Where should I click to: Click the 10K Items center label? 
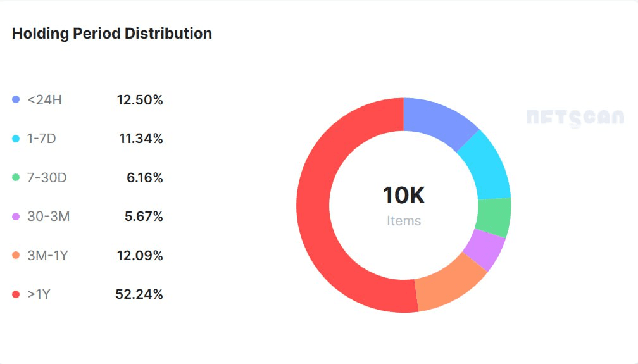point(403,204)
